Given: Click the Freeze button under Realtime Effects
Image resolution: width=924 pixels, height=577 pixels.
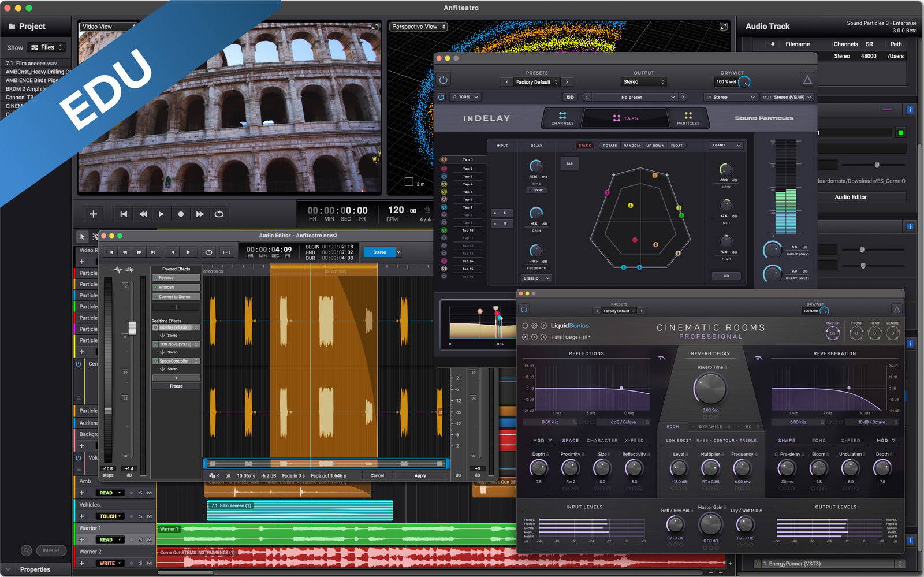Looking at the screenshot, I should (x=176, y=386).
